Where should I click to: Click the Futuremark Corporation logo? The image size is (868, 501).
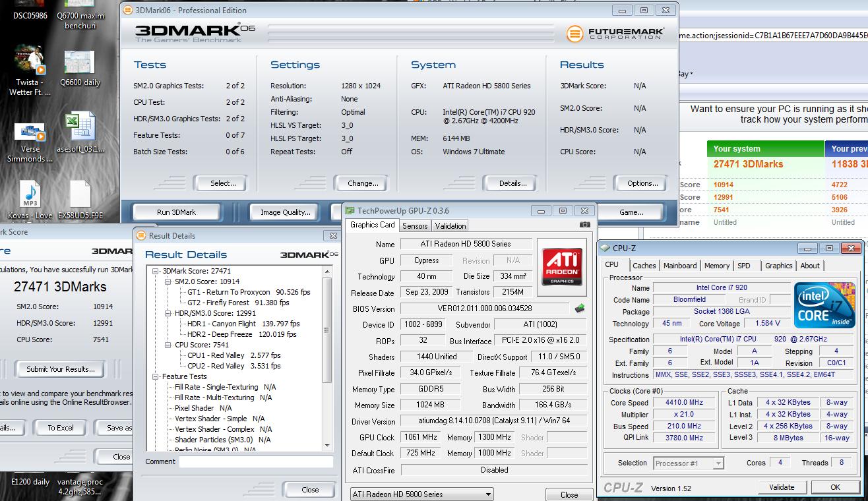(615, 33)
